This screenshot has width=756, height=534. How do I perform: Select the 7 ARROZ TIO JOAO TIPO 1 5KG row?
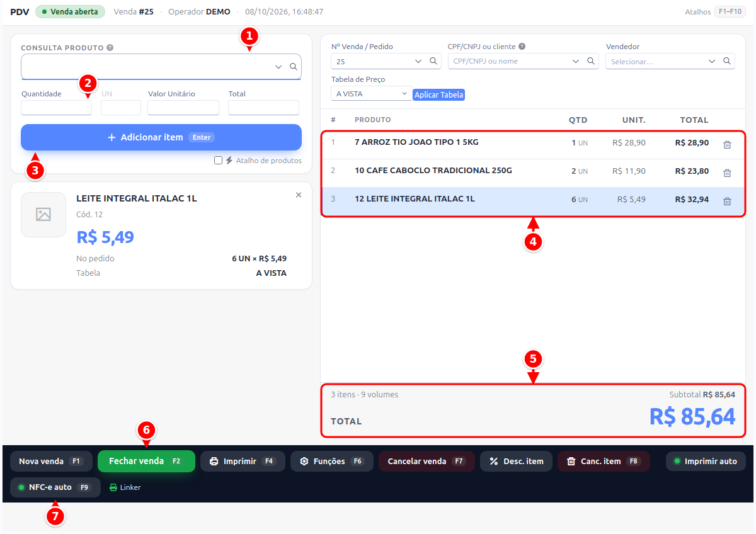(x=533, y=145)
